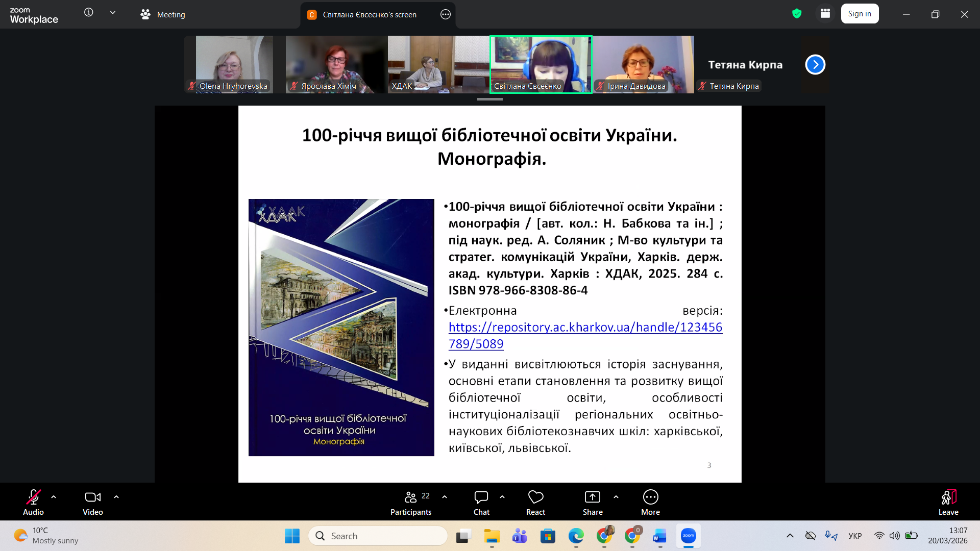The image size is (980, 551).
Task: Click the Share screen icon
Action: 592,497
